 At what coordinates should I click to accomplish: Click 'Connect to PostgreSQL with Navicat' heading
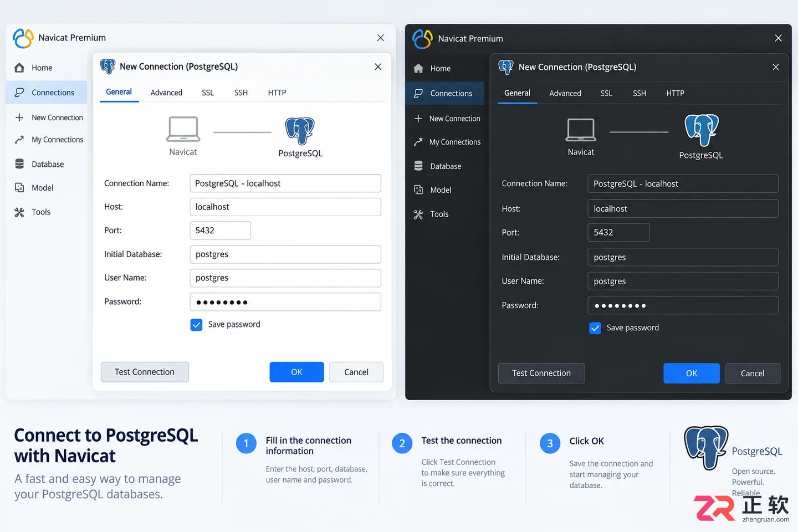click(x=106, y=446)
